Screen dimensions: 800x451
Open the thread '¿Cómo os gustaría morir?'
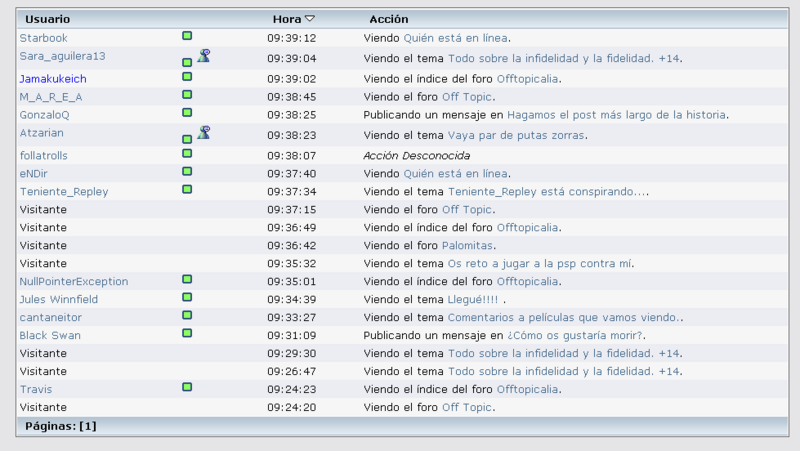point(575,335)
